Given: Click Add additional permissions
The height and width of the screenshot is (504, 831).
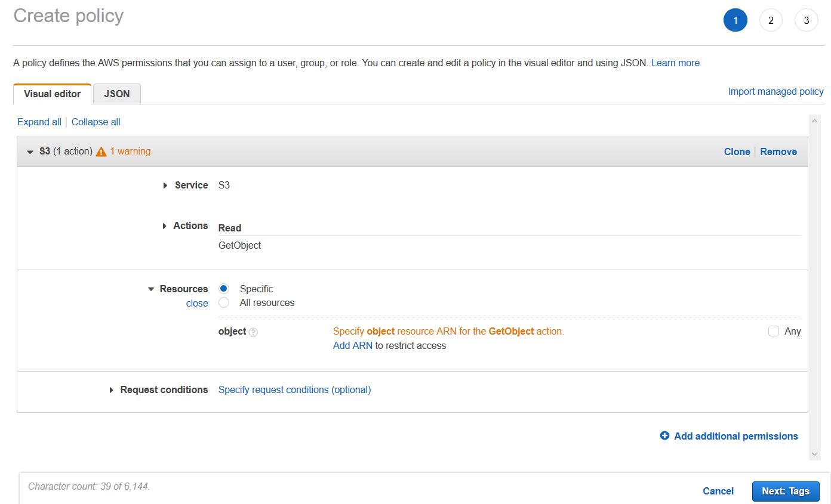Looking at the screenshot, I should (x=736, y=436).
